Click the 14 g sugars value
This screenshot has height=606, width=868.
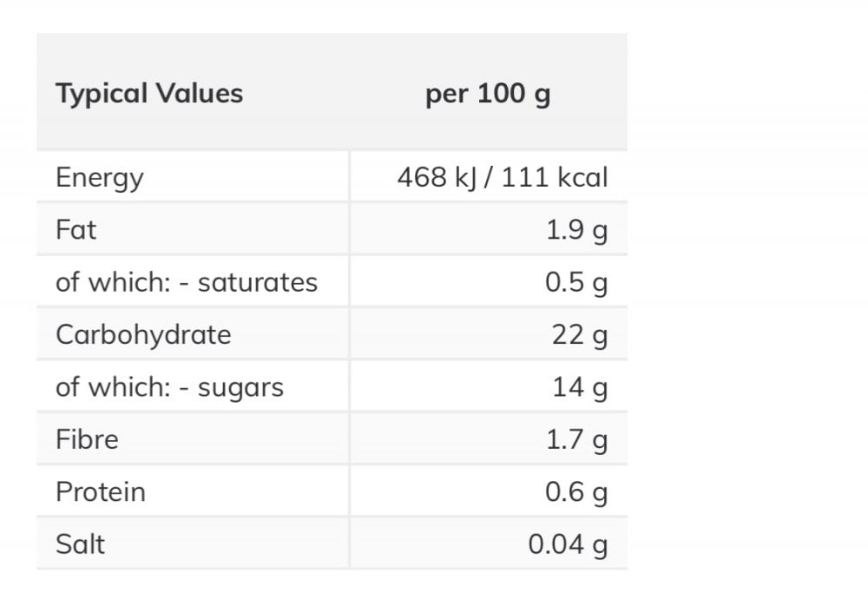[580, 388]
